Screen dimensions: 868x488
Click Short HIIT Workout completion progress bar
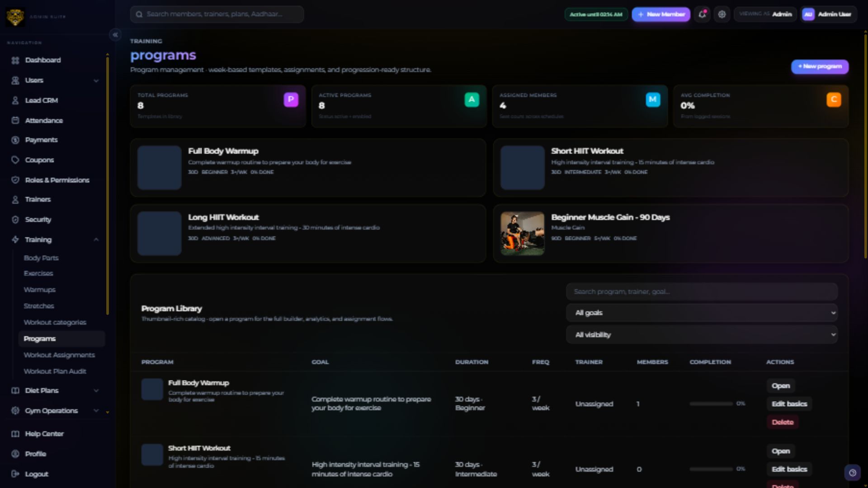tap(711, 469)
